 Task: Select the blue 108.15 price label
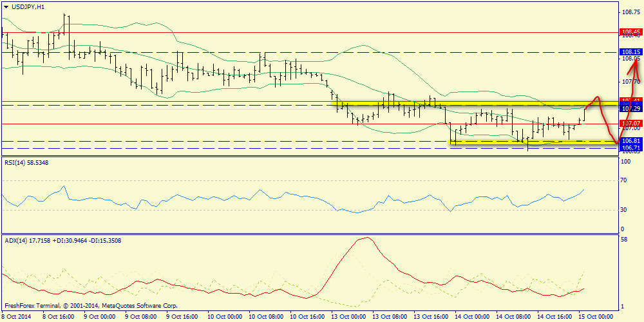630,52
